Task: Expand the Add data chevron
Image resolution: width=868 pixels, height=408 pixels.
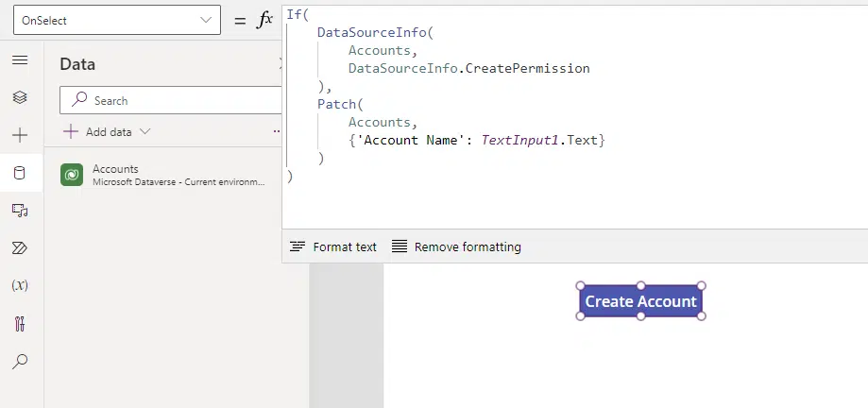Action: pyautogui.click(x=145, y=132)
